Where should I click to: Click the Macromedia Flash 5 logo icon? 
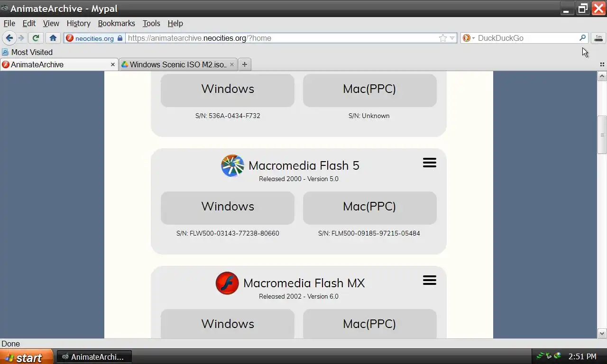[233, 165]
